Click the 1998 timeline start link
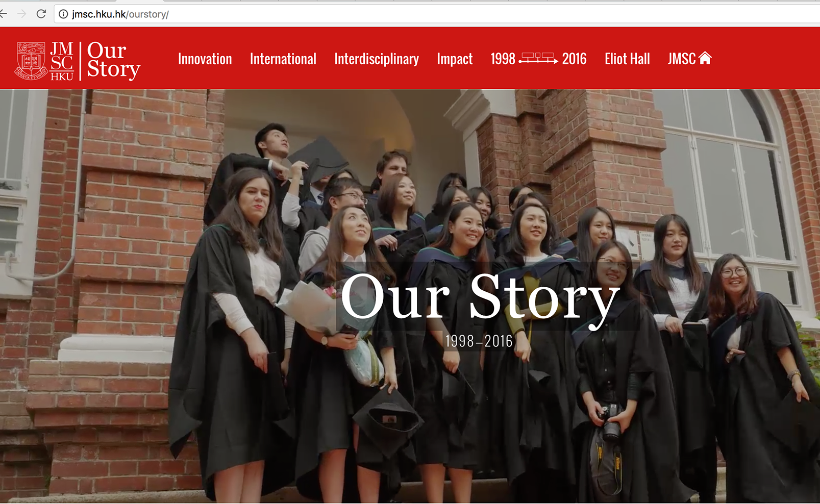 [x=503, y=59]
